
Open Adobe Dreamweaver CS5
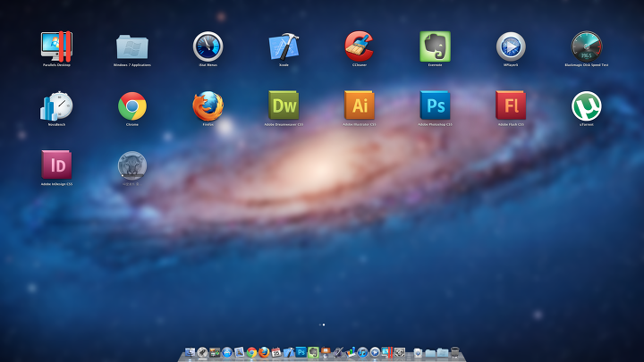[x=284, y=105]
